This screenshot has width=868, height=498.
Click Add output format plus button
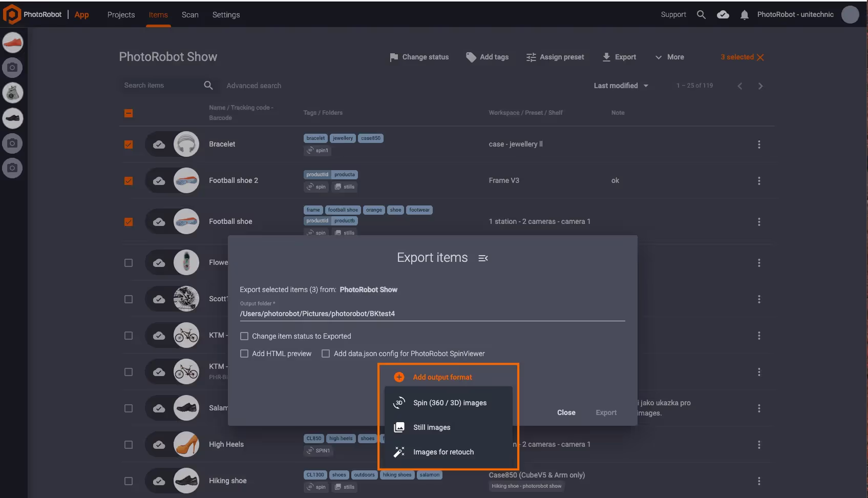click(x=399, y=377)
